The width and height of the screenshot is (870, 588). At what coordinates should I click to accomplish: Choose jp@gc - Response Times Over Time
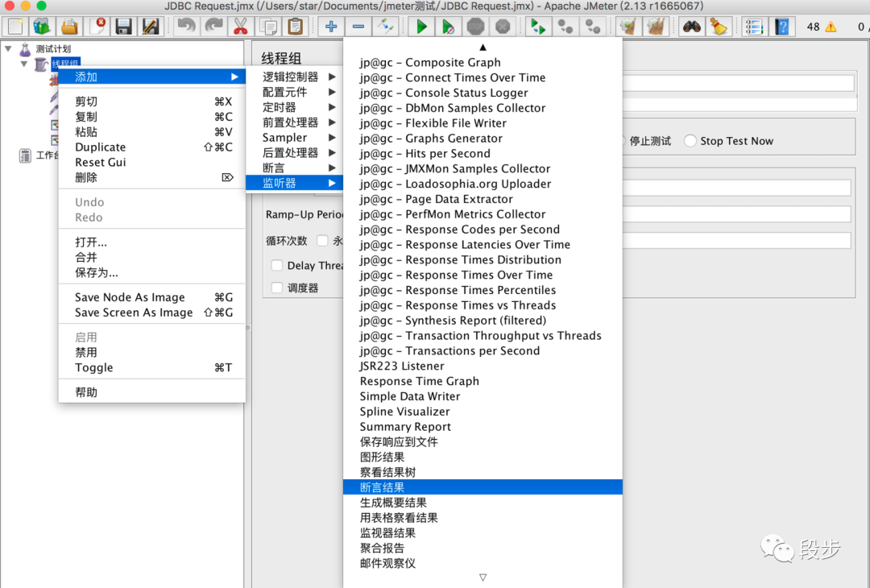483,275
